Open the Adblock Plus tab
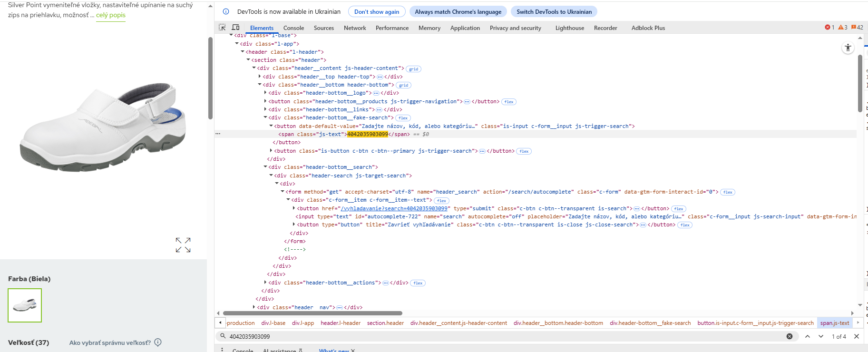The height and width of the screenshot is (352, 868). tap(648, 28)
